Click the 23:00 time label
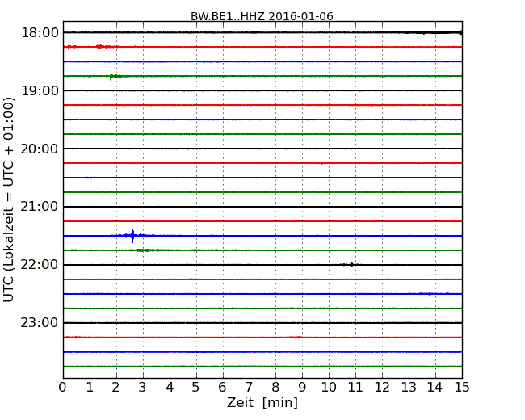 [40, 323]
